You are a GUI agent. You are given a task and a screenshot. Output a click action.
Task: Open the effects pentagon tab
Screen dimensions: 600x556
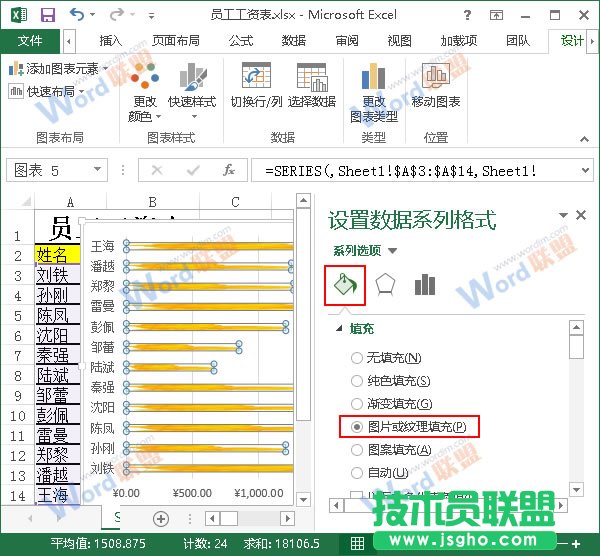pyautogui.click(x=385, y=285)
